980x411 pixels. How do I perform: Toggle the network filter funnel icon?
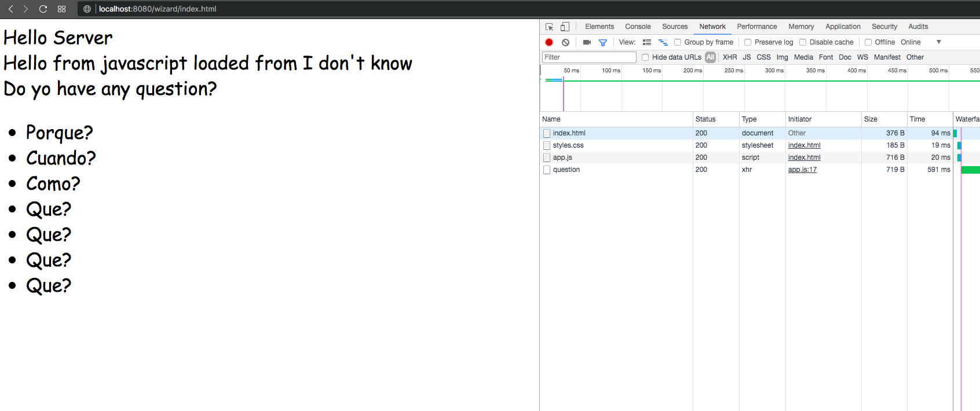coord(603,42)
